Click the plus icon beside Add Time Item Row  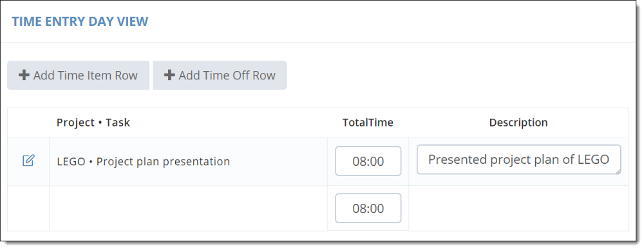pyautogui.click(x=24, y=75)
